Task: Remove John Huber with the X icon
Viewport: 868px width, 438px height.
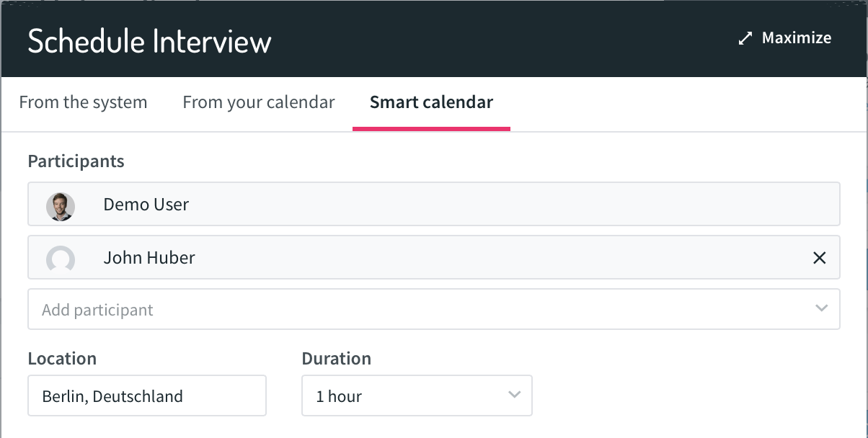Action: [819, 258]
